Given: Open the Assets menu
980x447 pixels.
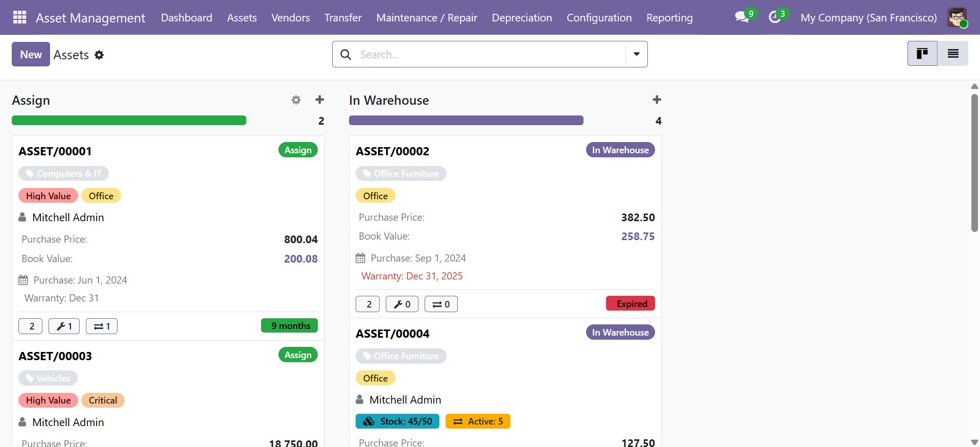Looking at the screenshot, I should pyautogui.click(x=242, y=17).
